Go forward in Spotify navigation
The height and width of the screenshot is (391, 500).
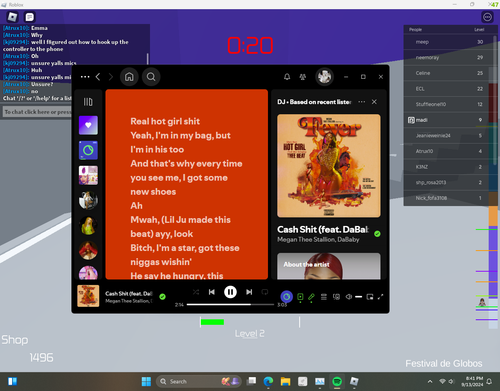pos(111,77)
